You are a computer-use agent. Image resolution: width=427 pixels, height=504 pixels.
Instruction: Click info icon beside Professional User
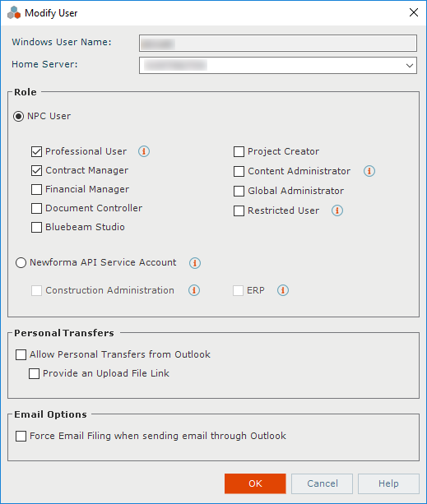144,151
